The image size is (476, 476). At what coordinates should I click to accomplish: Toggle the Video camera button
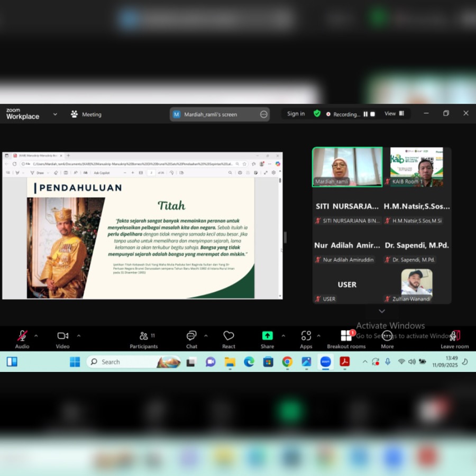pos(62,336)
